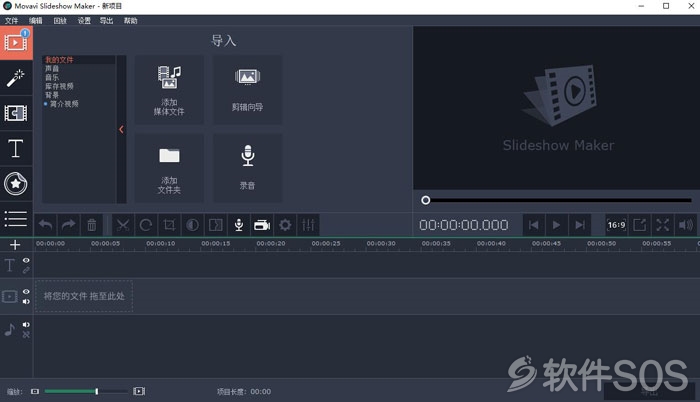Zoom in timeline with large frame icon
Viewport: 700px width, 402px height.
(139, 392)
